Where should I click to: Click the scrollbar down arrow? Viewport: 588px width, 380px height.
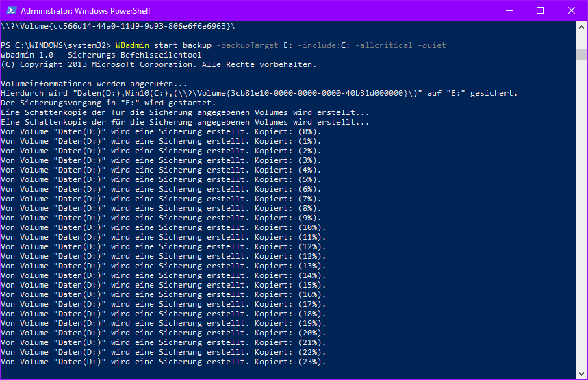[x=581, y=374]
